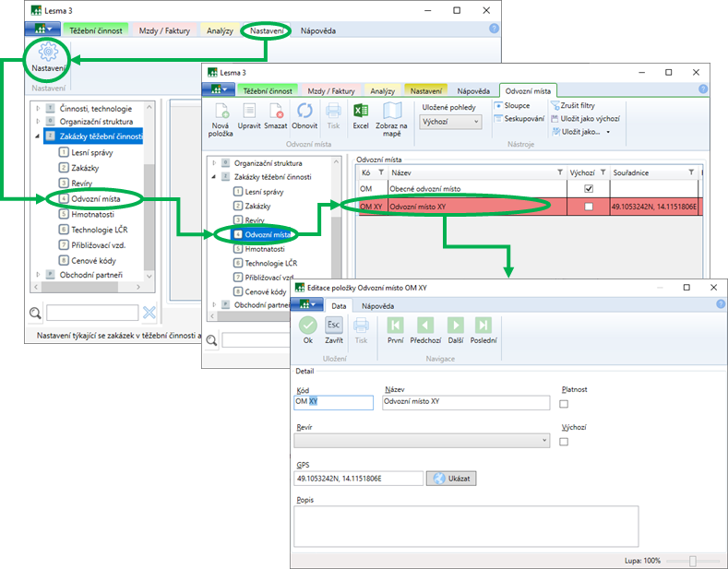Click the Nastavení gear icon
Screen dimensions: 728x569
[48, 54]
